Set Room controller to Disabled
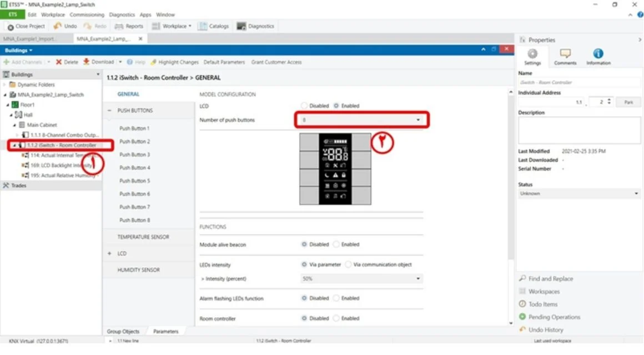The width and height of the screenshot is (644, 355). pos(304,318)
